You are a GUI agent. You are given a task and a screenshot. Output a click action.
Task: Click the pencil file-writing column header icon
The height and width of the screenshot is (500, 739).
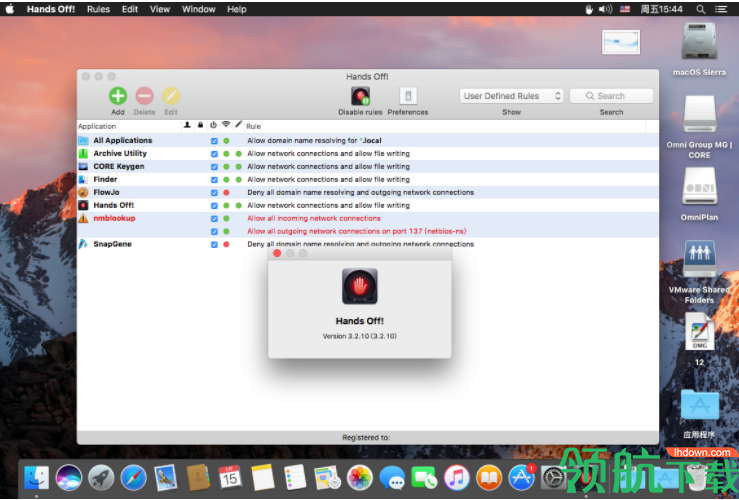(238, 124)
